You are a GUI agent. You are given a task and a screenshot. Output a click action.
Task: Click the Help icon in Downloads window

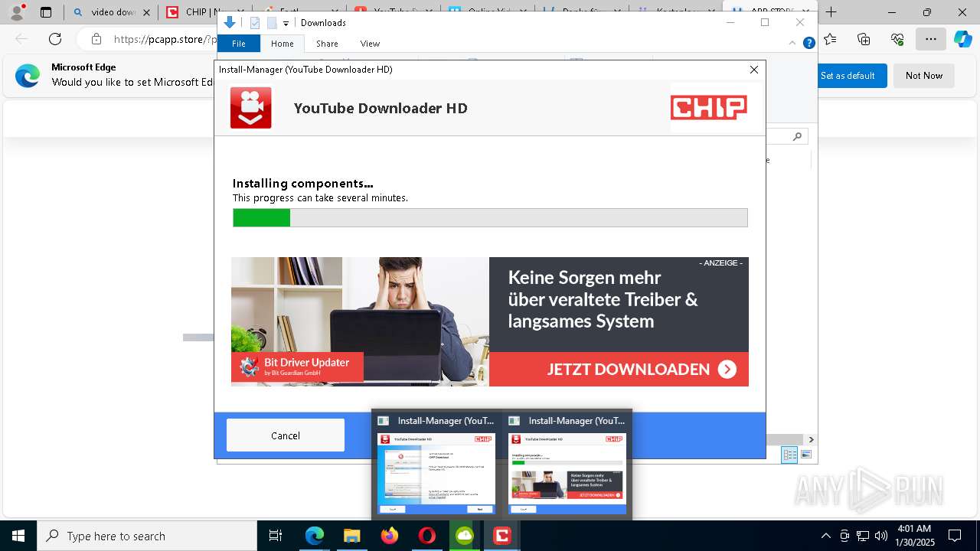[808, 44]
